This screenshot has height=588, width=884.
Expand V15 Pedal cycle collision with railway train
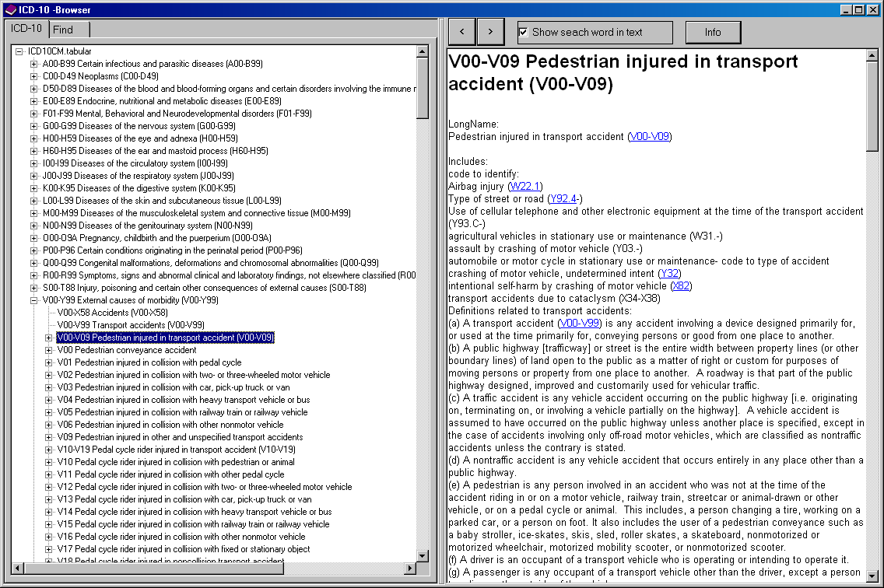coord(48,524)
